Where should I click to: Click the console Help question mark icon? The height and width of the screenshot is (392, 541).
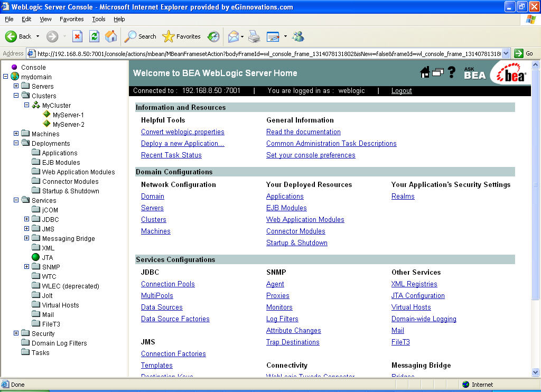pyautogui.click(x=451, y=72)
